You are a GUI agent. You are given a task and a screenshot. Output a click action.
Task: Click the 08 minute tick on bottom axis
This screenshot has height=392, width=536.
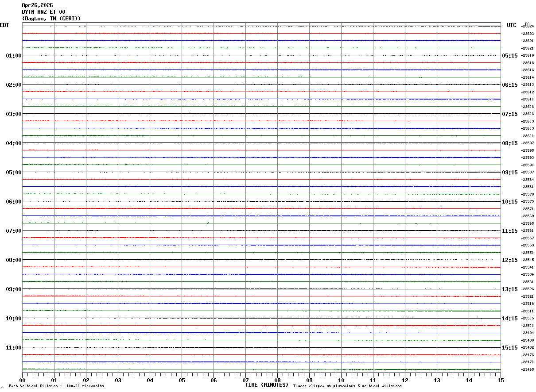tap(277, 380)
